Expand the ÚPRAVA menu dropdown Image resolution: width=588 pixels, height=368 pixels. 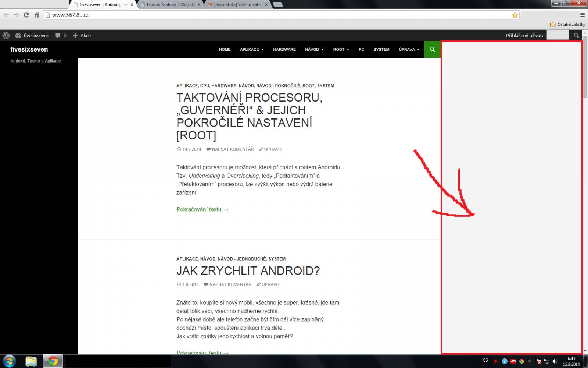409,49
